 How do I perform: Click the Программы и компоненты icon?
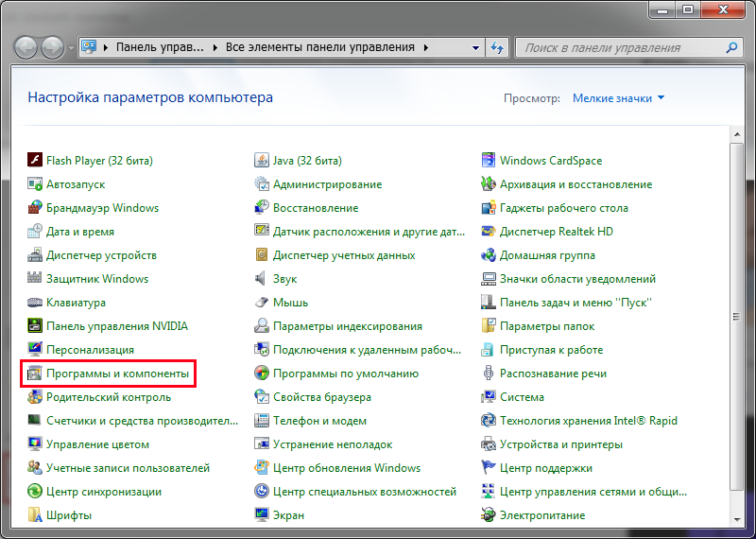tap(35, 373)
